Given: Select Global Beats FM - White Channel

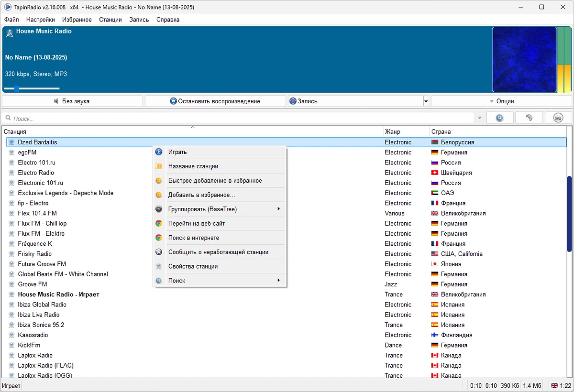Looking at the screenshot, I should 286,274.
